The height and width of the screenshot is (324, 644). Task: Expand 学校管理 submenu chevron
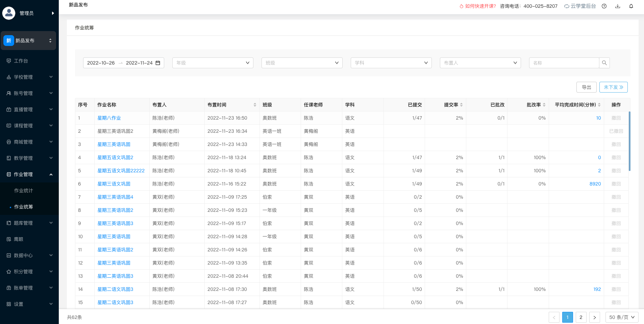coord(51,77)
